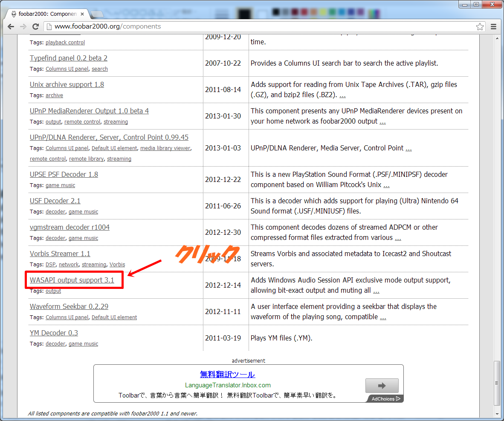Click the search tag under Typefind panel
Screen dimensions: 504x421
pos(100,69)
